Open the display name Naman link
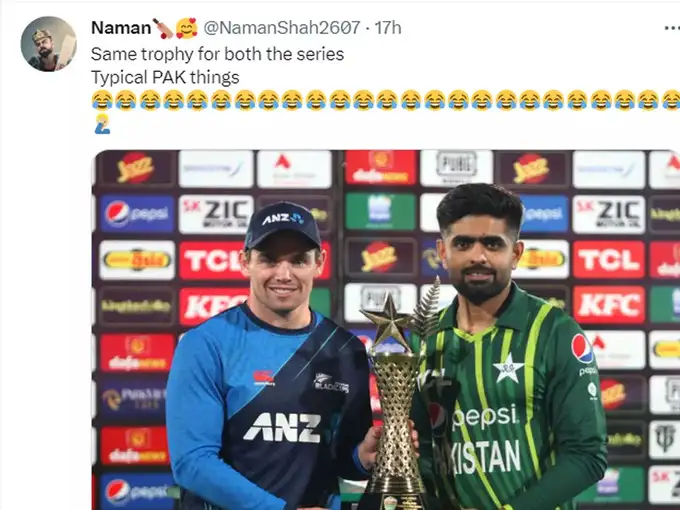The image size is (680, 510). click(x=121, y=28)
